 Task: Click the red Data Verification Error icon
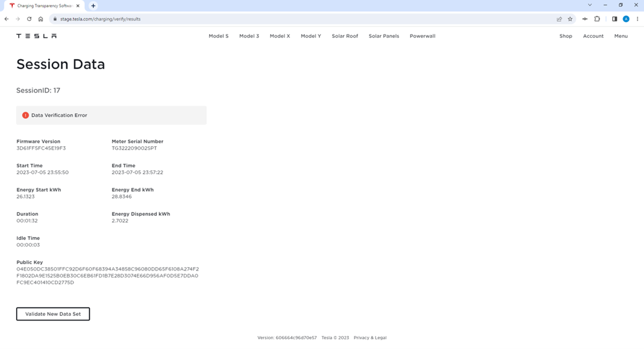(x=25, y=116)
